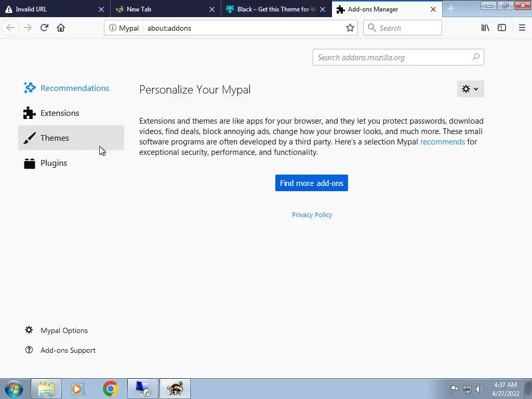
Task: Open Recommendations category
Action: pyautogui.click(x=71, y=88)
